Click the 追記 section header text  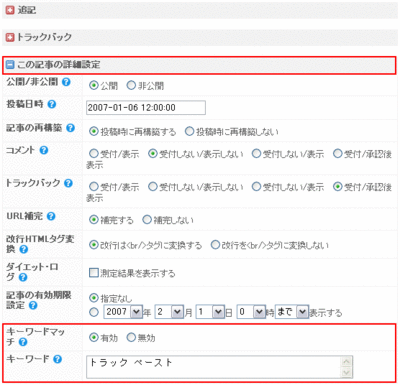(x=27, y=10)
